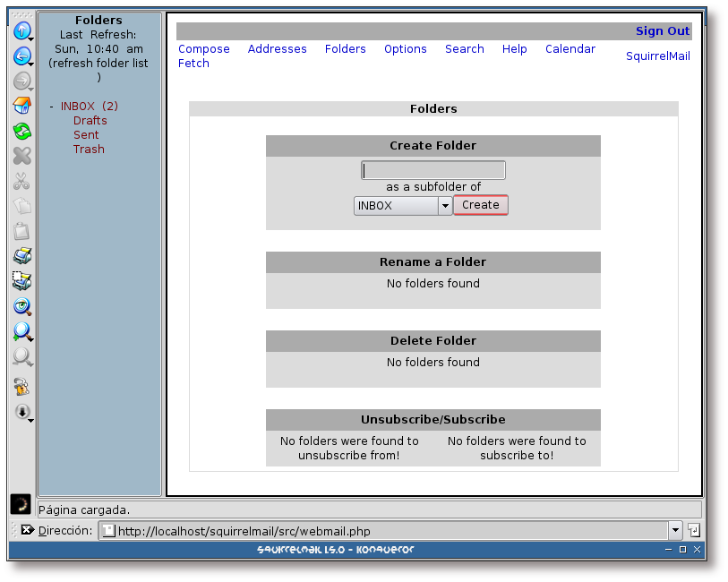The height and width of the screenshot is (582, 728).
Task: Open the Security padlock icon
Action: pyautogui.click(x=21, y=387)
